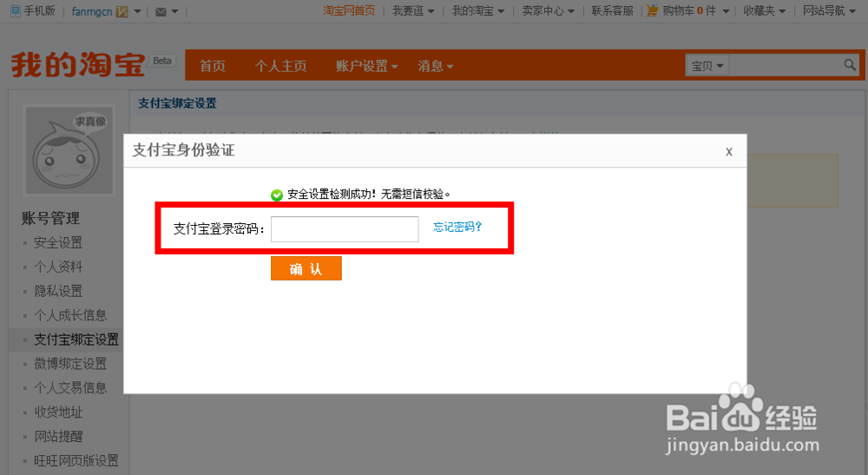Open the 卖家中心 dropdown
The height and width of the screenshot is (475, 868).
tap(549, 10)
